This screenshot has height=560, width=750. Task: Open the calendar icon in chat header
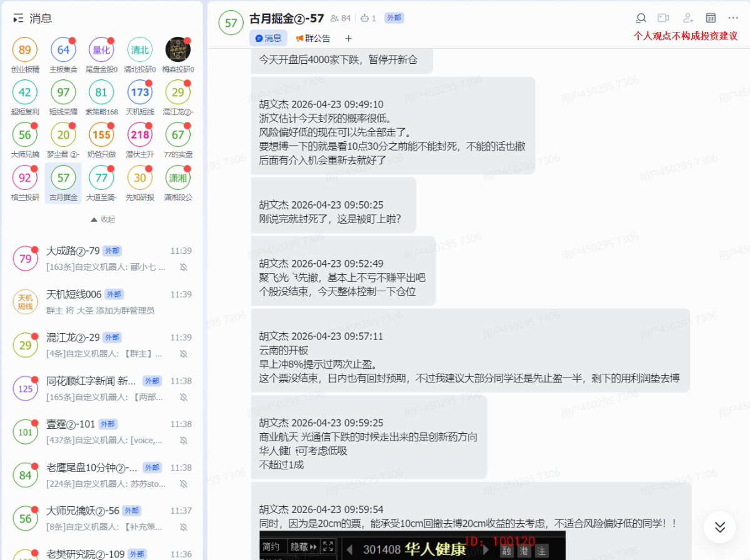click(711, 18)
